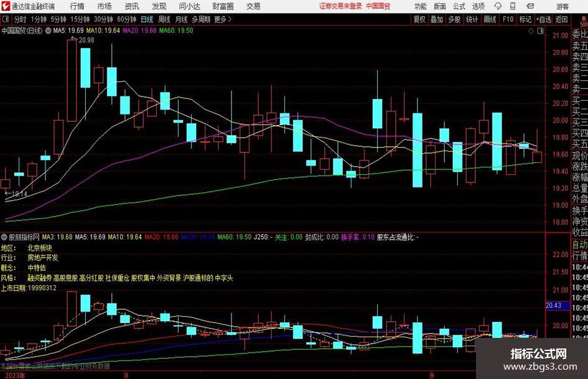Click the 标记 mark button
The width and height of the screenshot is (588, 379).
(x=525, y=19)
